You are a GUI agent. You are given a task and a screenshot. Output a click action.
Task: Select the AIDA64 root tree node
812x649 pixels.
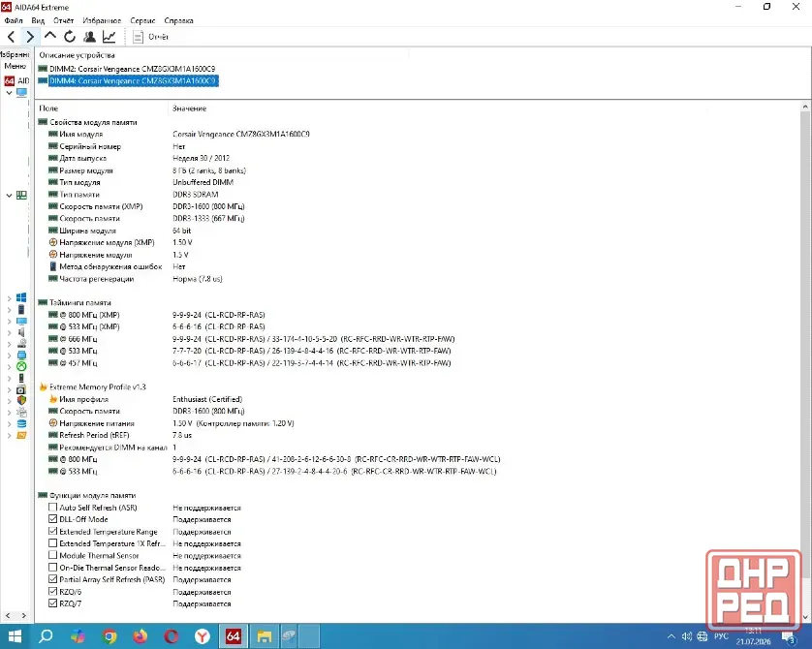17,80
